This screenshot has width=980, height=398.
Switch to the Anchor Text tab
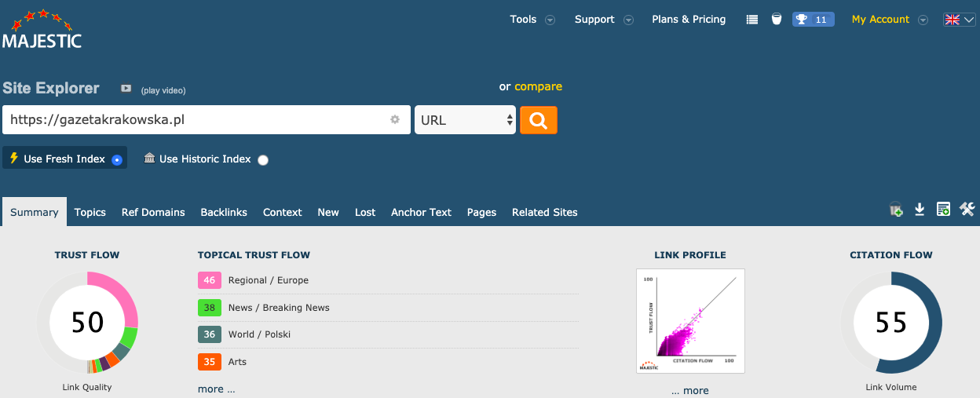coord(422,212)
